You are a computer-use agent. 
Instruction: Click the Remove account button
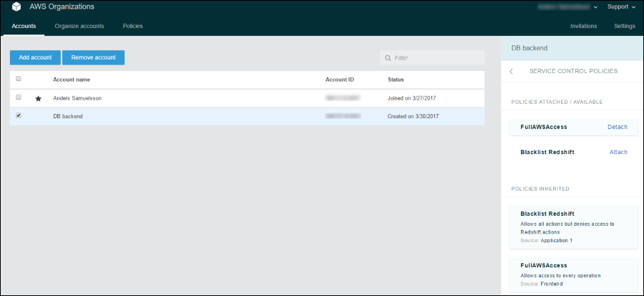click(93, 57)
